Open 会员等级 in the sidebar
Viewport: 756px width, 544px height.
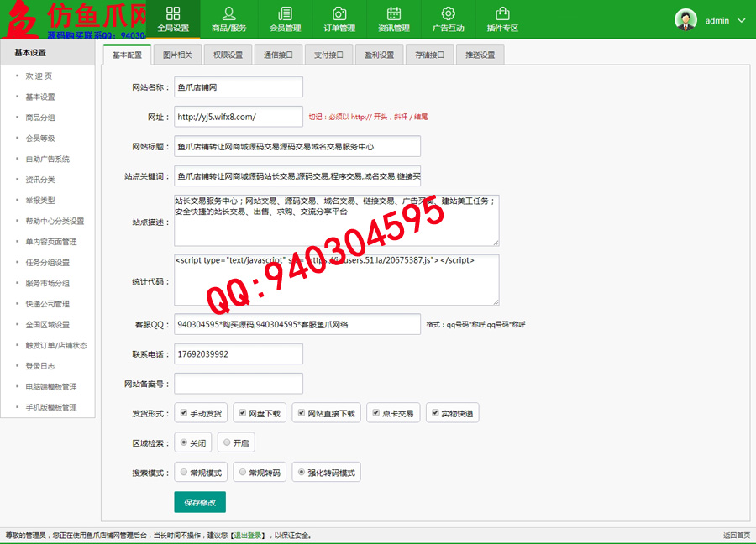[x=40, y=139]
